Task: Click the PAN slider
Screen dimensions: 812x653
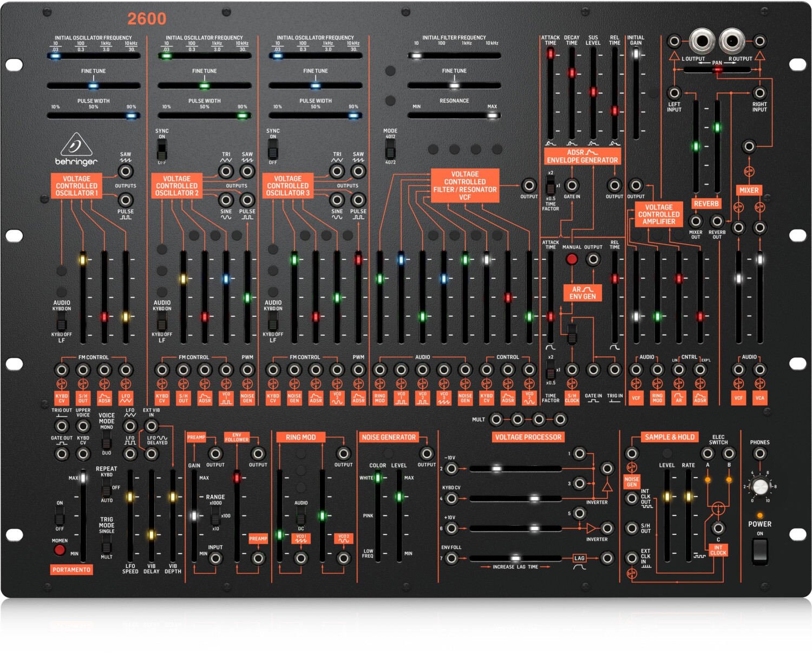Action: click(x=717, y=69)
